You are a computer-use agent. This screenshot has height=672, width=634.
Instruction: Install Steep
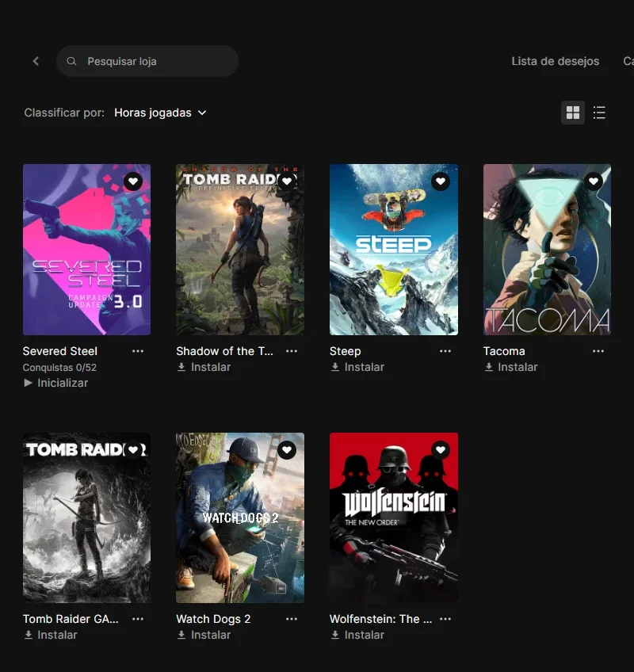(357, 367)
